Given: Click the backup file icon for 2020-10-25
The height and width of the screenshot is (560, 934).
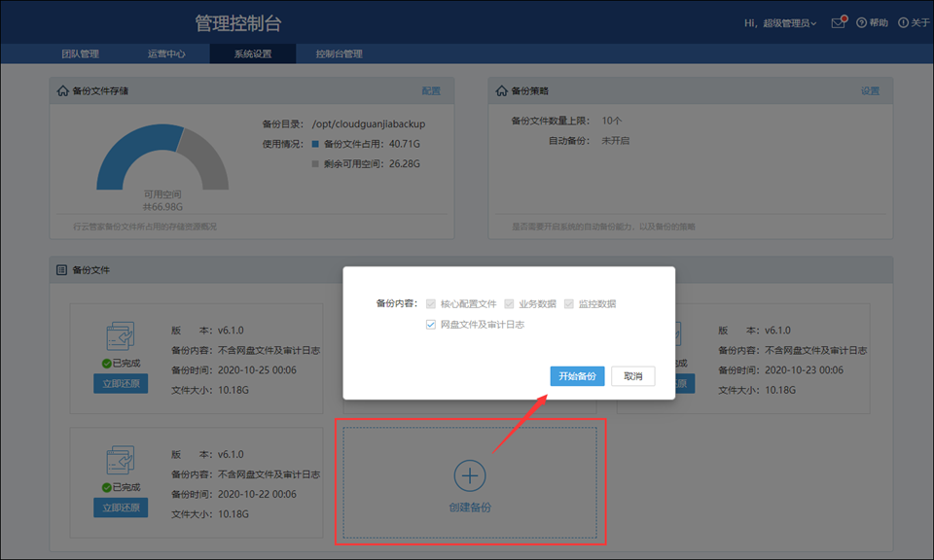Looking at the screenshot, I should point(121,336).
